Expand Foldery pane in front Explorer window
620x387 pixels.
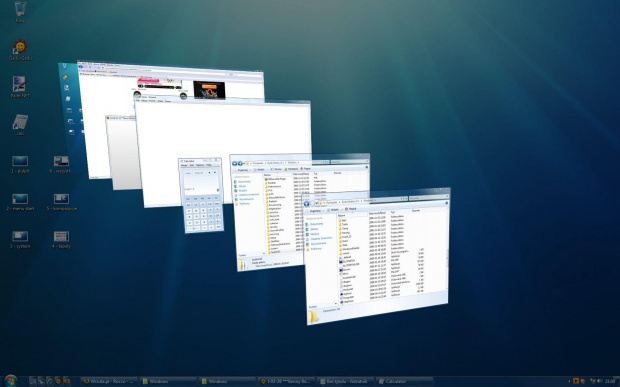(x=322, y=306)
